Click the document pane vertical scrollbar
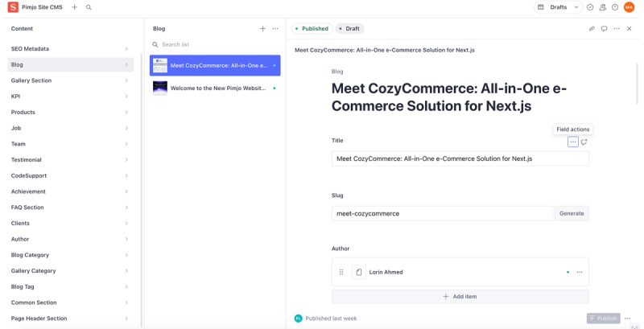 [x=638, y=84]
